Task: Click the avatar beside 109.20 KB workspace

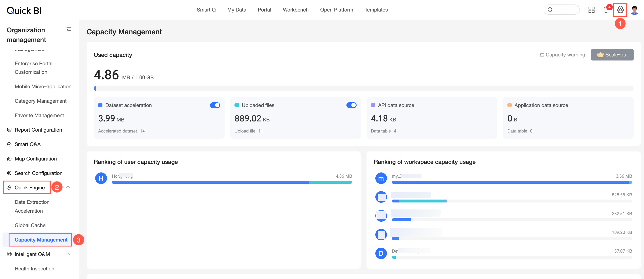Action: point(381,234)
